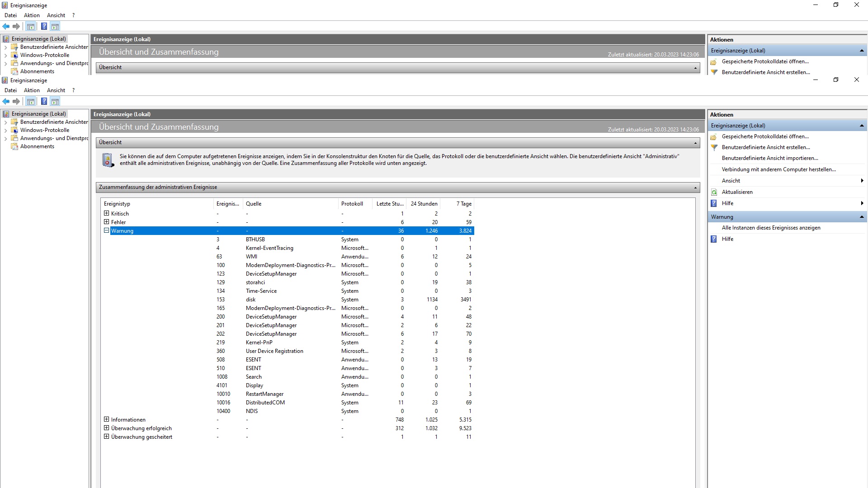Collapse the Zusammenfassung der administrativen Ereignisse section

695,188
